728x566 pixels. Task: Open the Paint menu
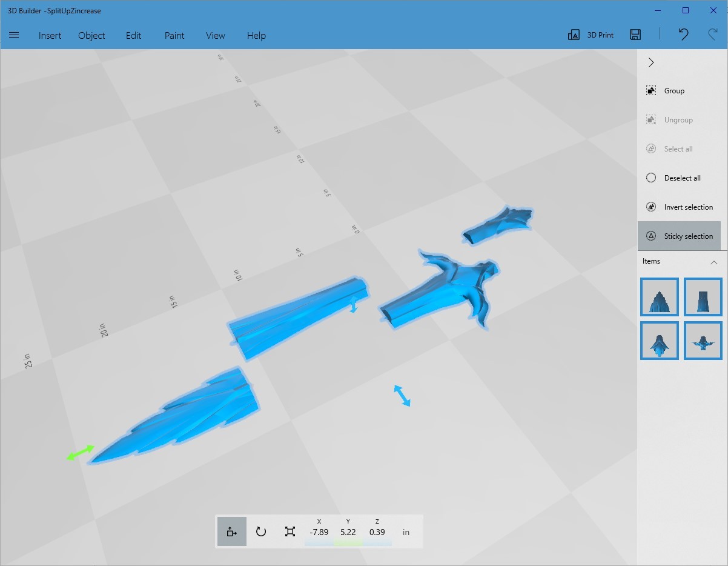174,36
